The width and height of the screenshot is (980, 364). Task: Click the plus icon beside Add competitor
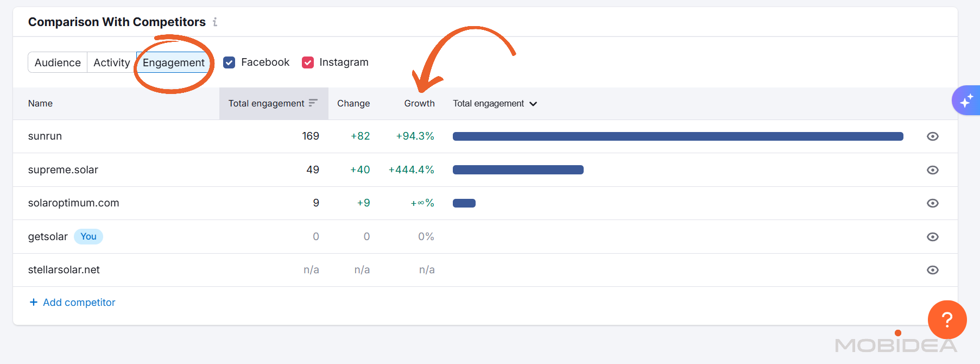pos(33,302)
